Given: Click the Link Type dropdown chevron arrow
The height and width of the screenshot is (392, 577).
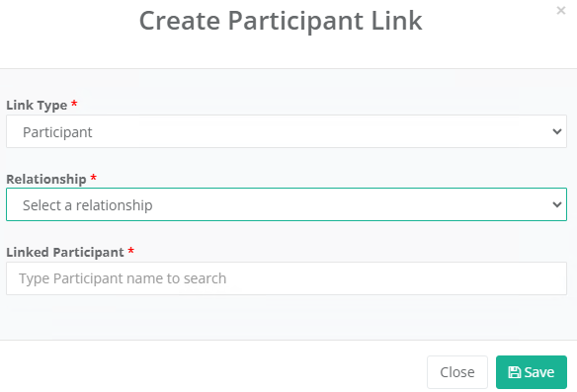Looking at the screenshot, I should pyautogui.click(x=557, y=131).
